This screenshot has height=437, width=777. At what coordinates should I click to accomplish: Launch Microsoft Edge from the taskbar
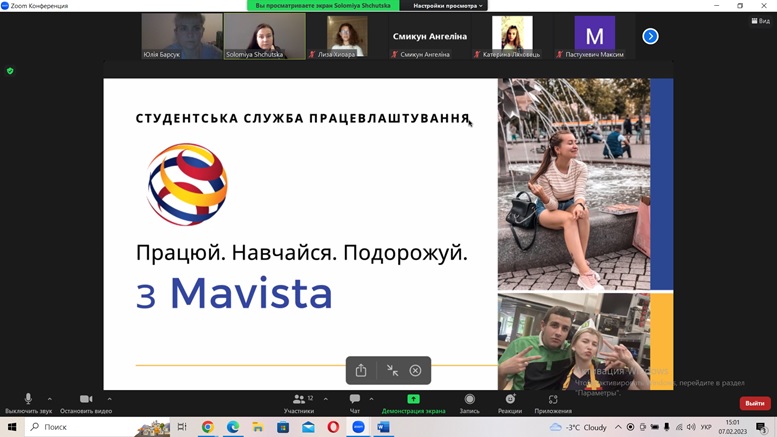233,427
